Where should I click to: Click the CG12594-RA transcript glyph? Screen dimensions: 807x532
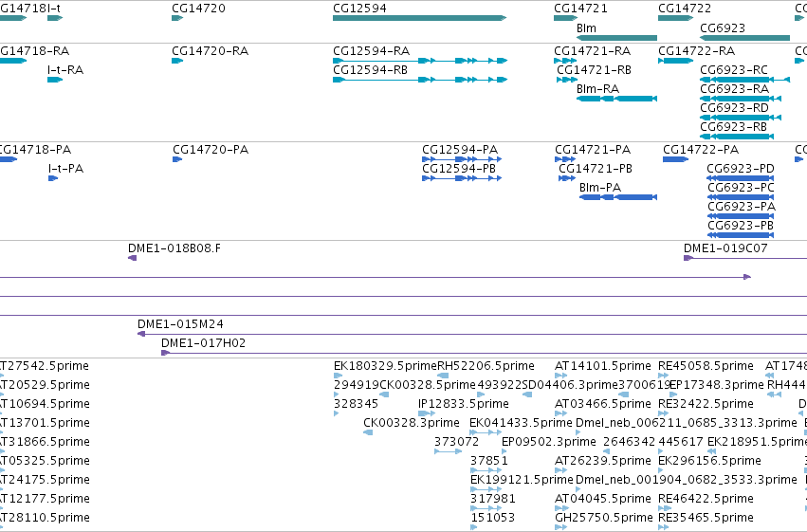420,61
